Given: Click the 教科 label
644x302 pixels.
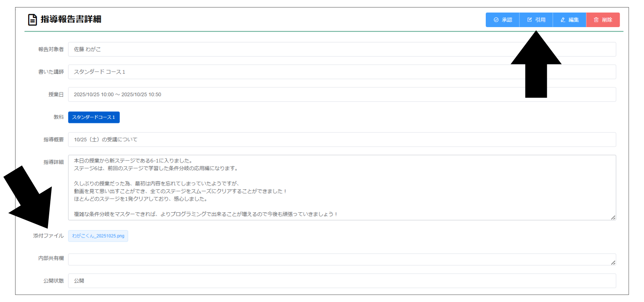Looking at the screenshot, I should pos(58,117).
